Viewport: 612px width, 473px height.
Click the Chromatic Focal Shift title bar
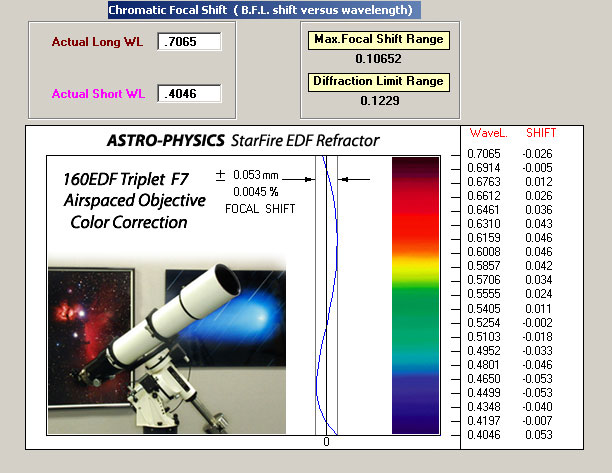264,10
